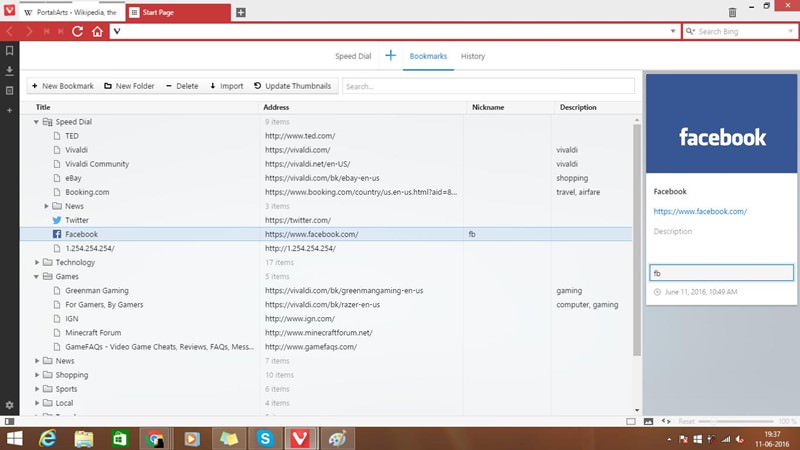Click the Delete bookmark button

(x=182, y=86)
